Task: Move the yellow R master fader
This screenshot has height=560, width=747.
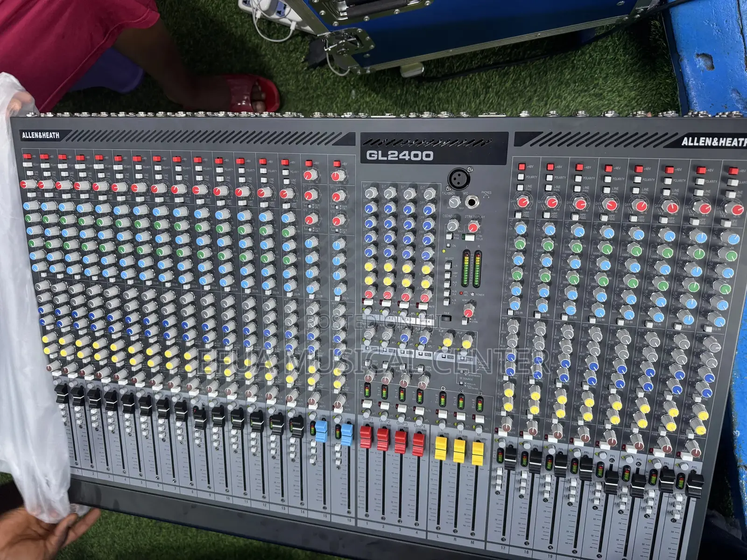Action: tap(459, 451)
